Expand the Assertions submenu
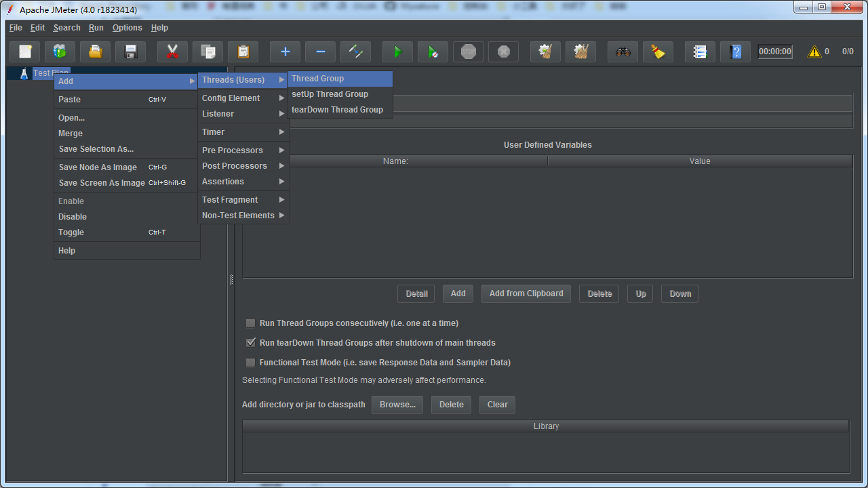868x488 pixels. [243, 182]
